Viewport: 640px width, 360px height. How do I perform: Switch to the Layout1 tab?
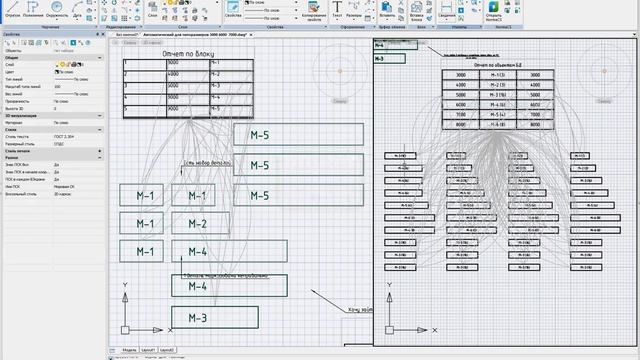point(148,350)
